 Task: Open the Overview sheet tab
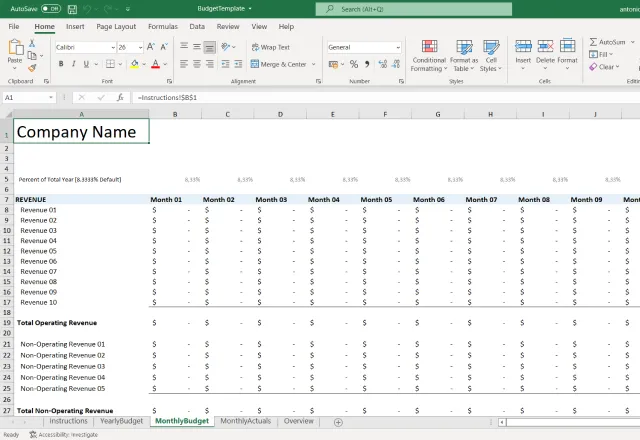point(299,421)
